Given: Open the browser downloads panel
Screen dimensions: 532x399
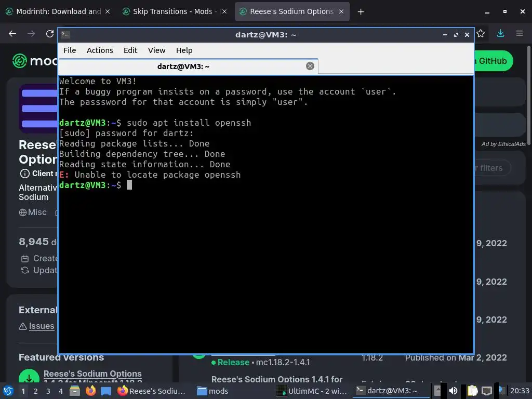Looking at the screenshot, I should tap(500, 33).
